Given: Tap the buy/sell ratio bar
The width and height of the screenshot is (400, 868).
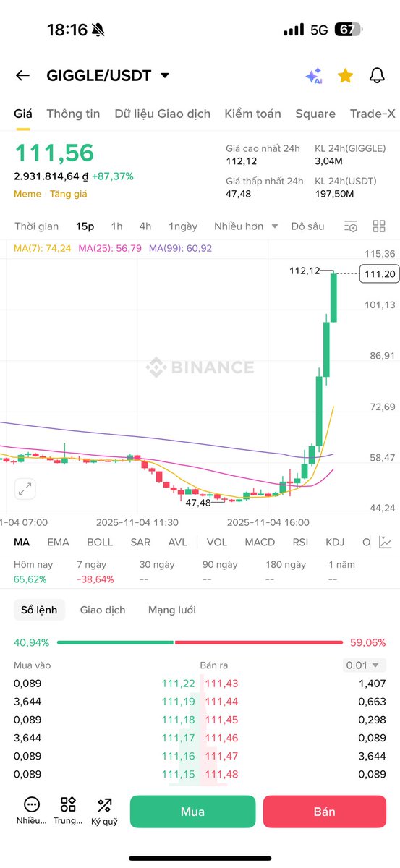Looking at the screenshot, I should click(x=200, y=642).
